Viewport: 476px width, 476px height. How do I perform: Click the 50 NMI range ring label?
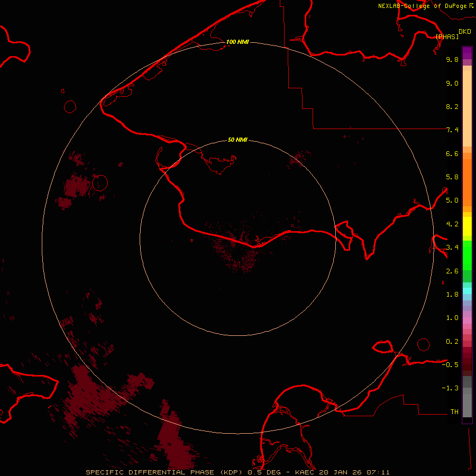237,140
